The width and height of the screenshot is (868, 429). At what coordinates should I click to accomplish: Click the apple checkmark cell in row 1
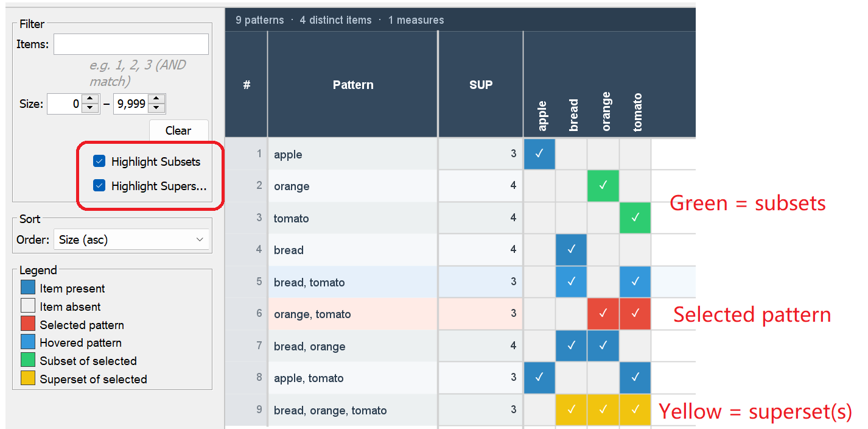[539, 154]
